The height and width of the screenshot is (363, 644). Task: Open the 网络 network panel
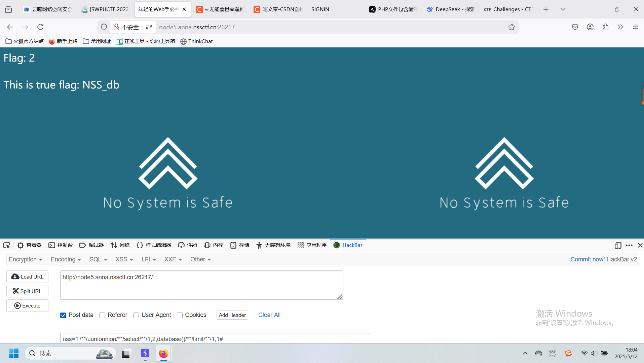(120, 245)
